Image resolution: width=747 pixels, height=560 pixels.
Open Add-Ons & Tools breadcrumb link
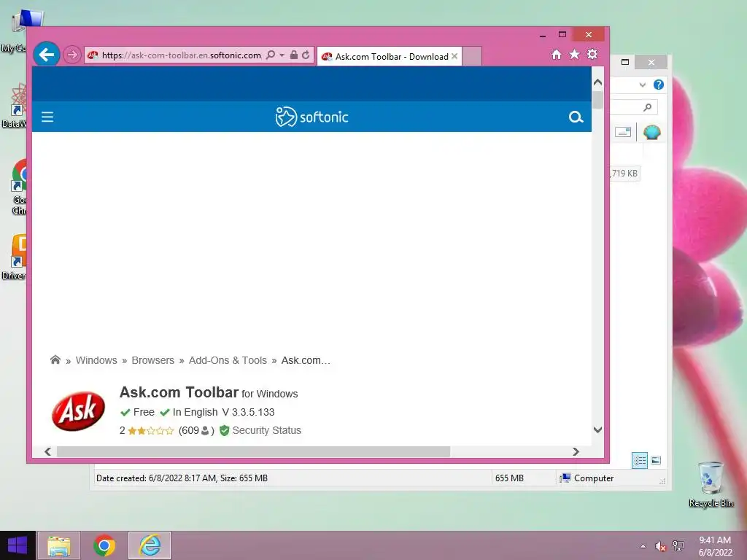[x=228, y=360]
